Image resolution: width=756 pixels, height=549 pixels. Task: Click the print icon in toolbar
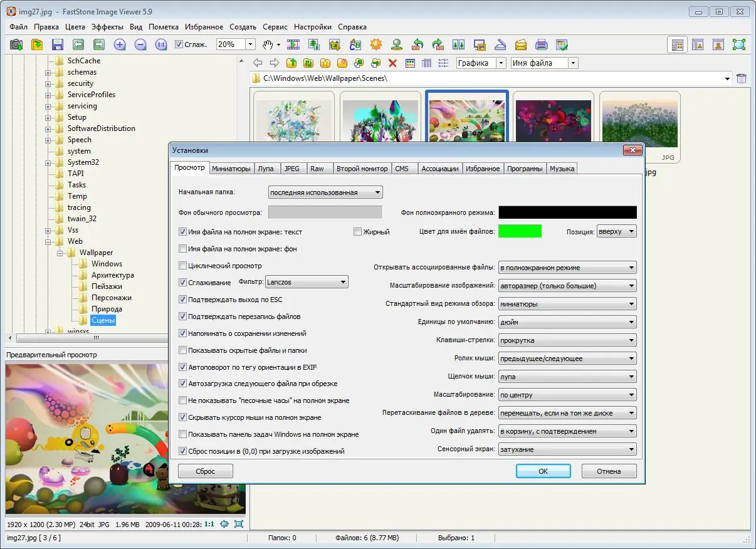(542, 44)
